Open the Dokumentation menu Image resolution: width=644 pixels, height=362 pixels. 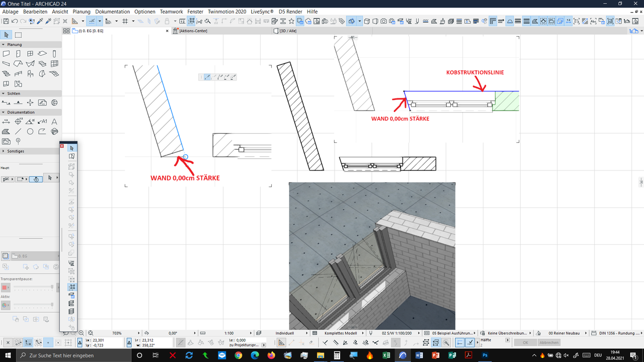click(x=113, y=12)
